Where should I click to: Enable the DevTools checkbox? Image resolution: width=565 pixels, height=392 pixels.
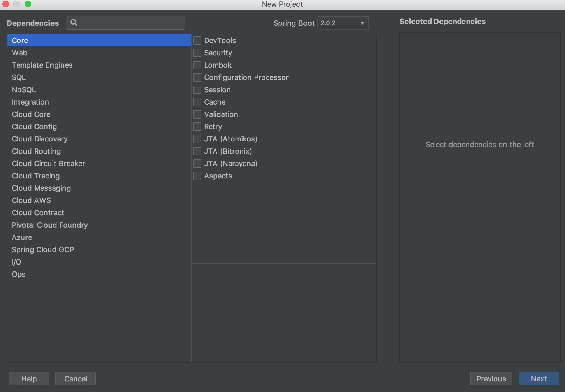coord(197,41)
